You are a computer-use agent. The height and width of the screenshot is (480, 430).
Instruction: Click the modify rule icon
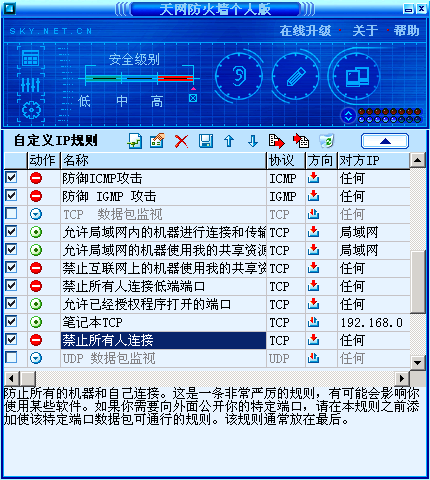click(x=157, y=141)
